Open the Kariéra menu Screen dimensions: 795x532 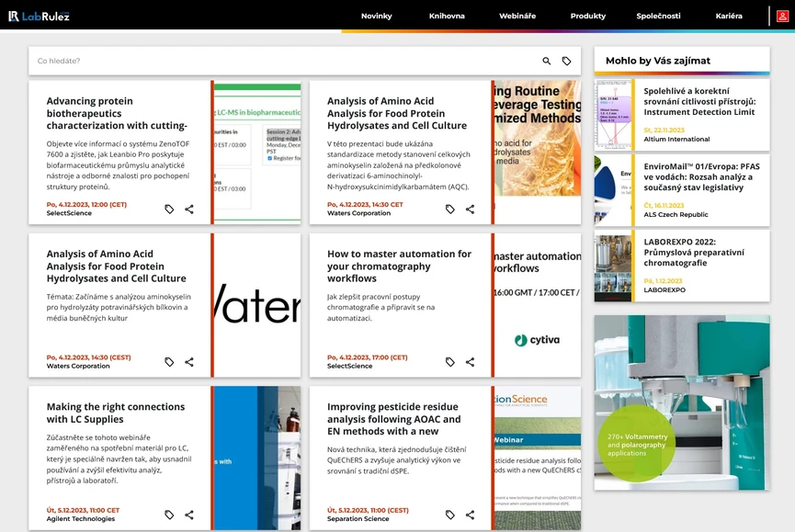pos(729,17)
